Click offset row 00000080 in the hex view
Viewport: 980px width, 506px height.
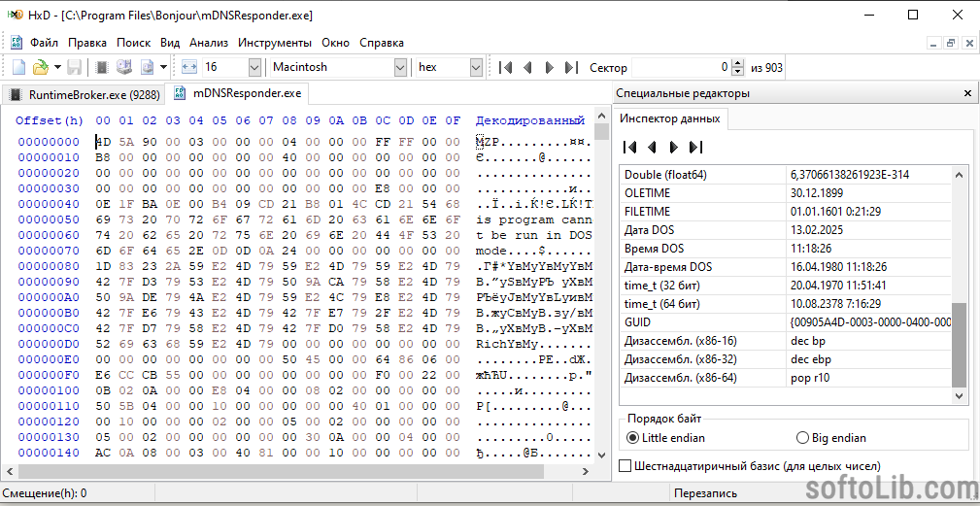[x=49, y=267]
